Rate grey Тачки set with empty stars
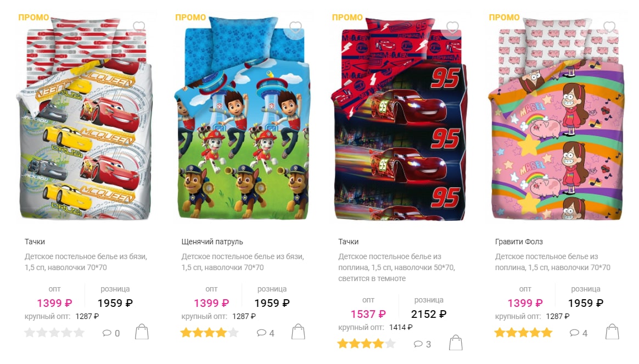This screenshot has height=364, width=639. point(54,333)
